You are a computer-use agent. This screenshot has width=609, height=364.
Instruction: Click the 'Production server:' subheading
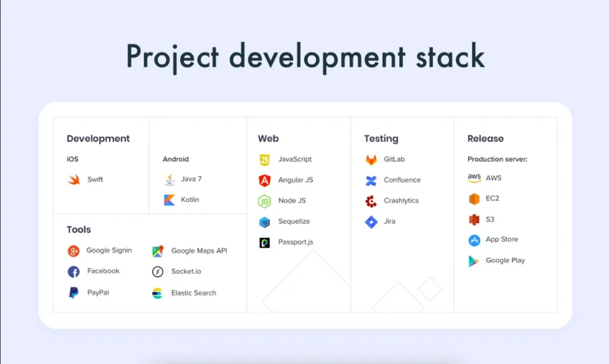498,159
